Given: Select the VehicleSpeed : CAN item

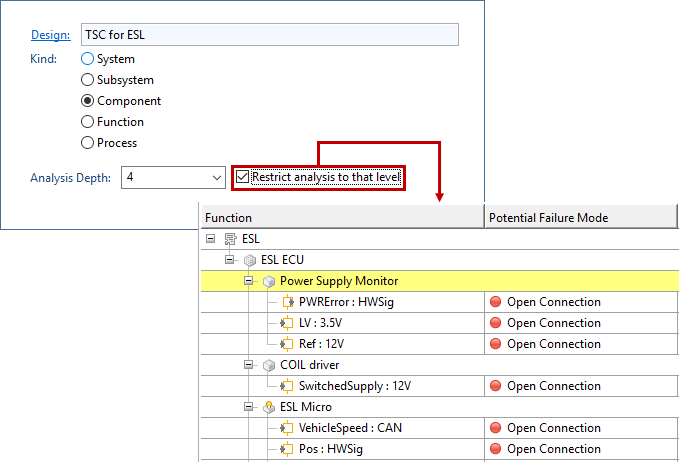Looking at the screenshot, I should point(350,428).
